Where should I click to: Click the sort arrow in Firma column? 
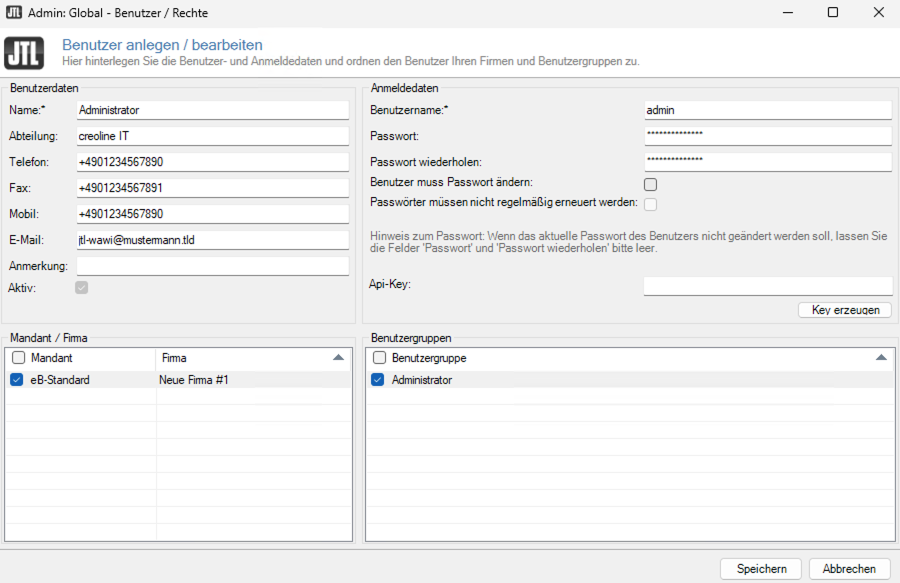tap(339, 357)
